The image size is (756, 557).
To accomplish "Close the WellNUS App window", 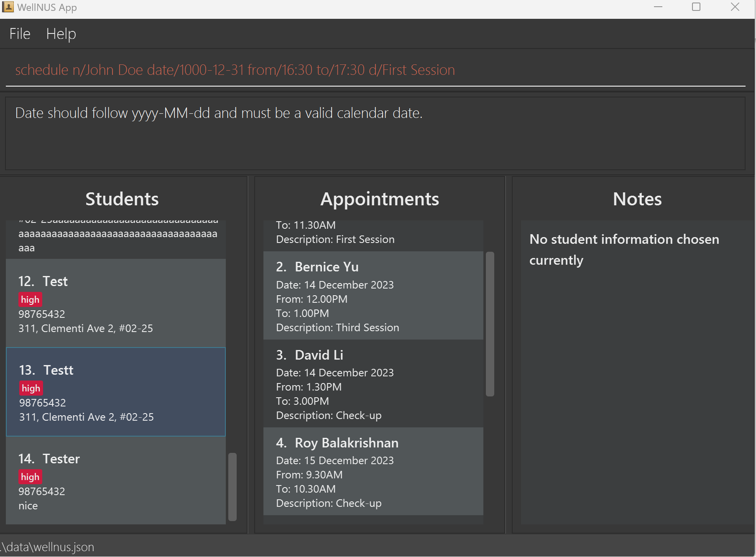I will click(735, 7).
